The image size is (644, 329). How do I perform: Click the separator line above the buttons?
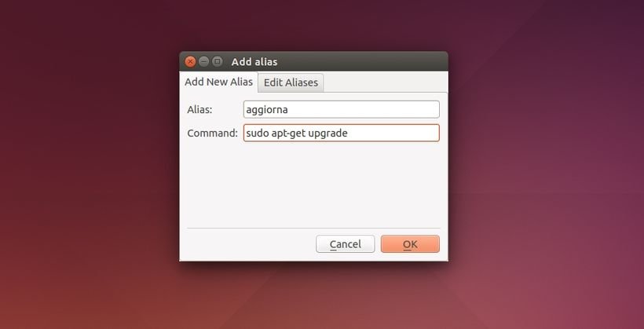tap(313, 228)
